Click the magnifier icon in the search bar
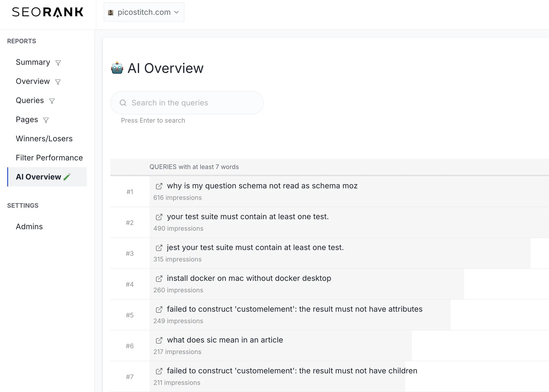Image resolution: width=549 pixels, height=392 pixels. (x=123, y=103)
